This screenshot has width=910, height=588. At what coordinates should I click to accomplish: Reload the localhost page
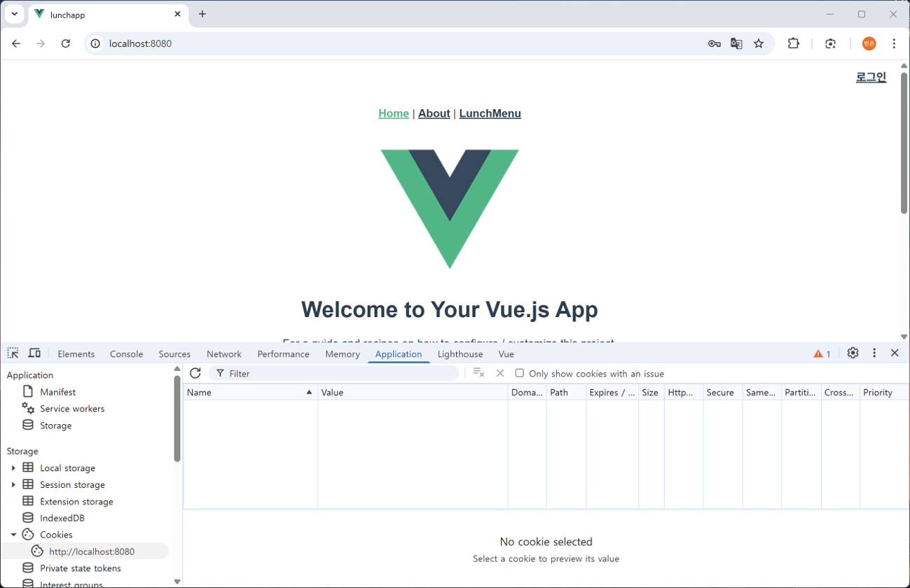click(66, 43)
